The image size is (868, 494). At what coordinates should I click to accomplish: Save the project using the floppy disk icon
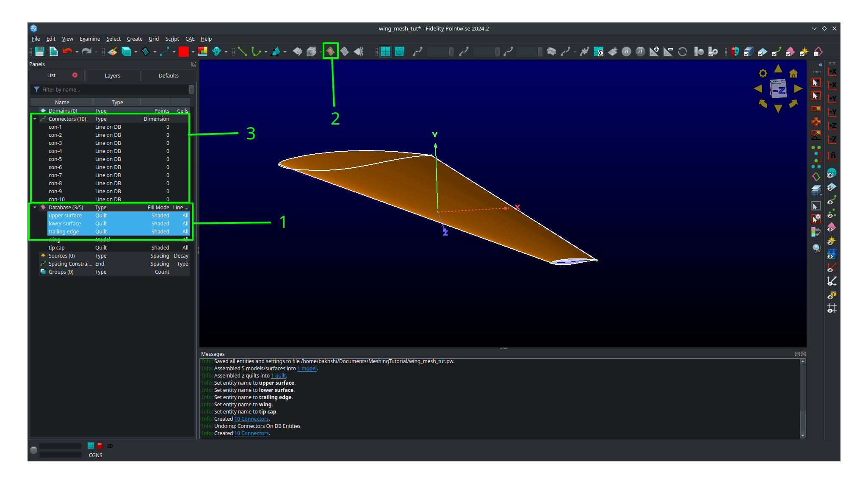(39, 51)
